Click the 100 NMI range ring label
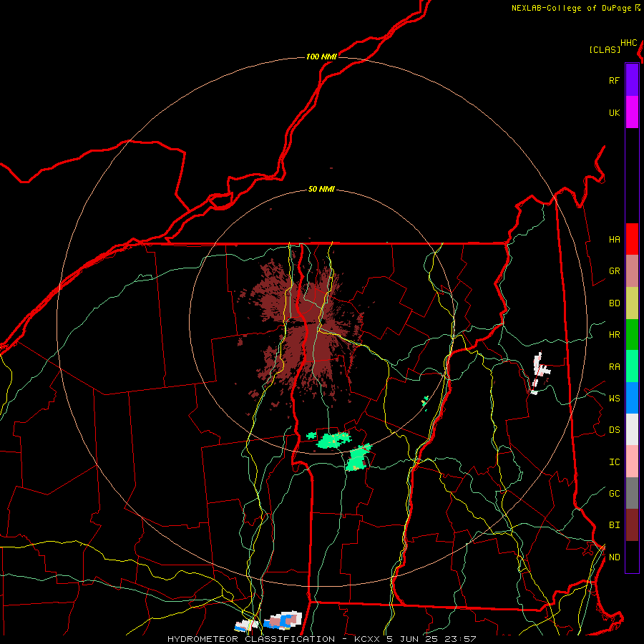The width and height of the screenshot is (644, 644). pyautogui.click(x=321, y=57)
